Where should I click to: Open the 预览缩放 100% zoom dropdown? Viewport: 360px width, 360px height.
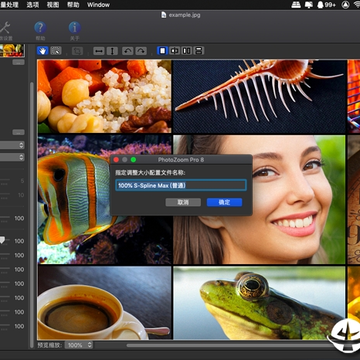[x=79, y=345]
